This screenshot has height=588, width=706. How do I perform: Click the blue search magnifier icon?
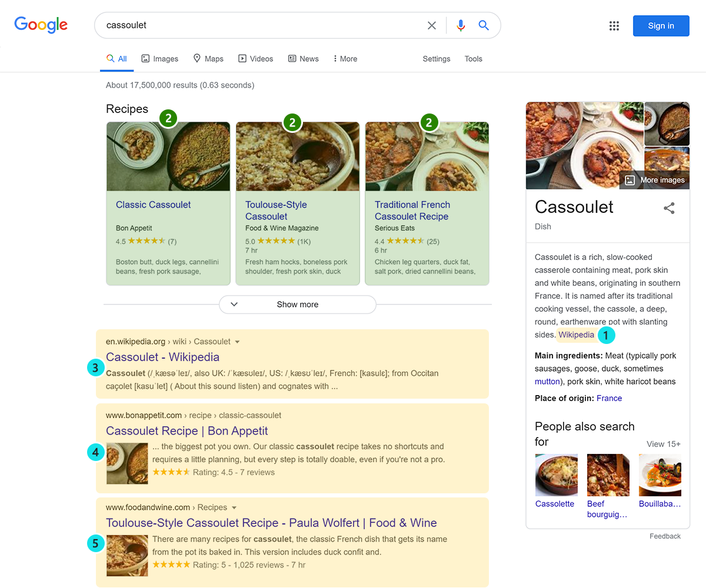pyautogui.click(x=484, y=25)
